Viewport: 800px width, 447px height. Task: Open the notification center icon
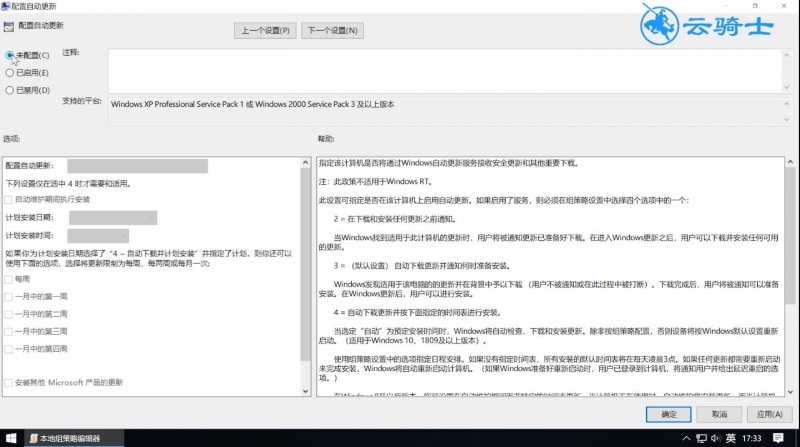point(778,438)
